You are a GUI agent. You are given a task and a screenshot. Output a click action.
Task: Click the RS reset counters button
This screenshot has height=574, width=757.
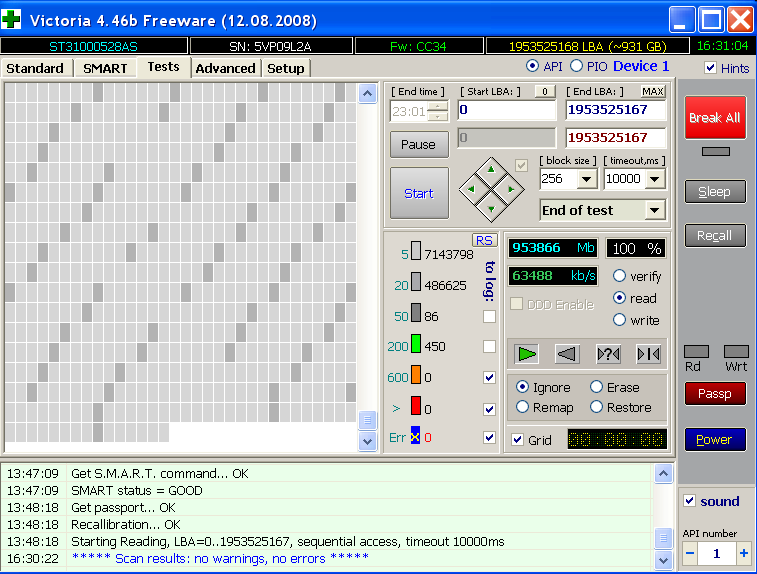click(484, 240)
